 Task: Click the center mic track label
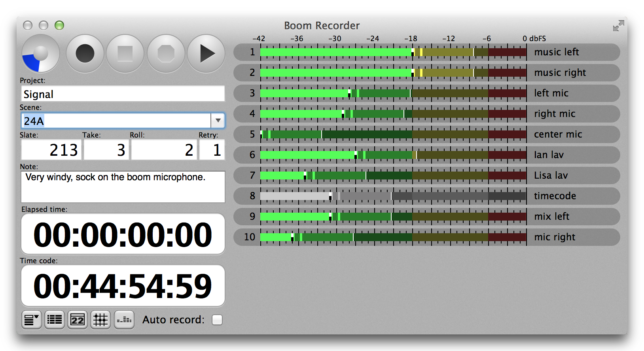pyautogui.click(x=558, y=134)
